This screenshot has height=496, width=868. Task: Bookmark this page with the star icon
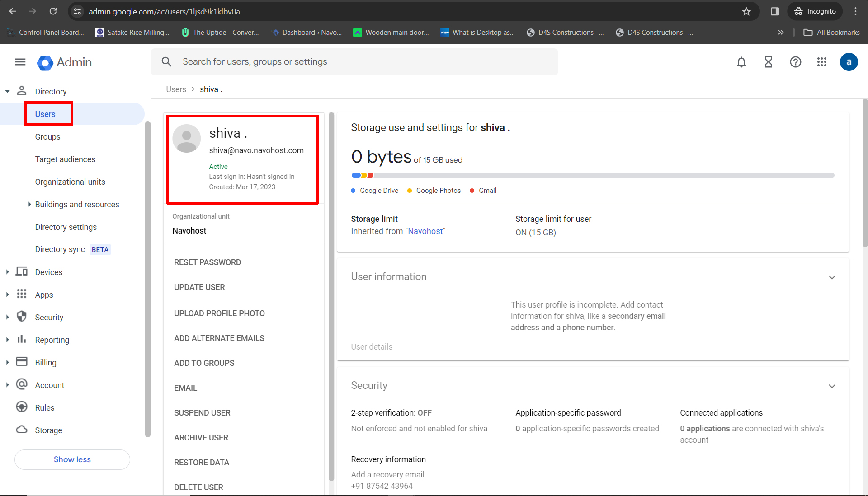(746, 11)
